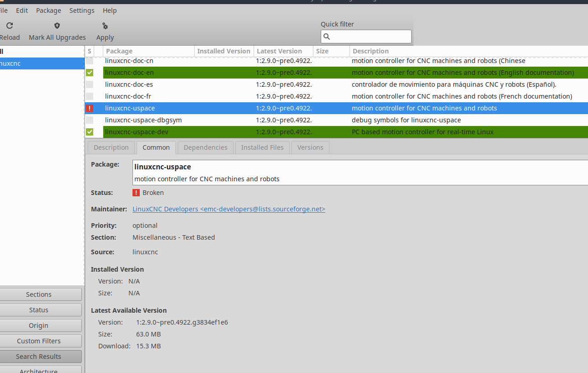Open the LinuxCNC Developers maintainer email link
588x373 pixels.
click(x=229, y=209)
